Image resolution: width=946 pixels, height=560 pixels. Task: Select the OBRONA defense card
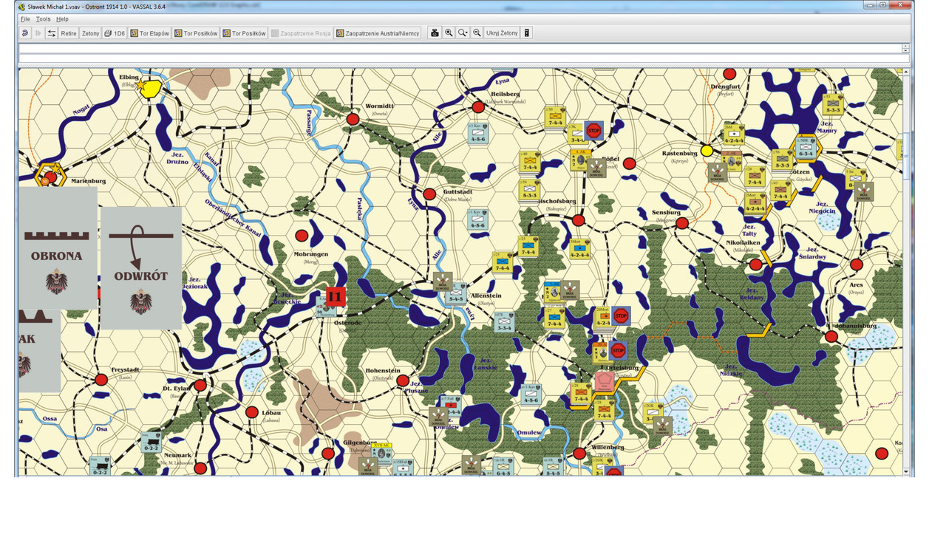coord(57,247)
